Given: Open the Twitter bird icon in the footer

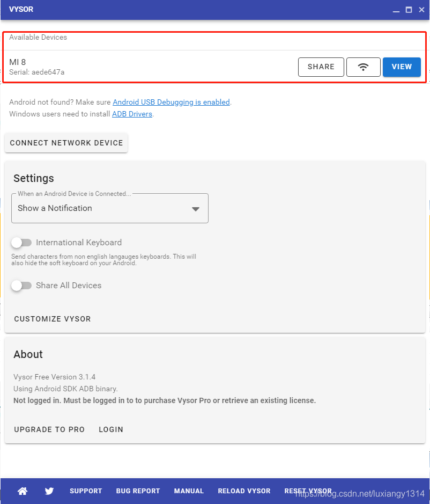Looking at the screenshot, I should [x=49, y=491].
